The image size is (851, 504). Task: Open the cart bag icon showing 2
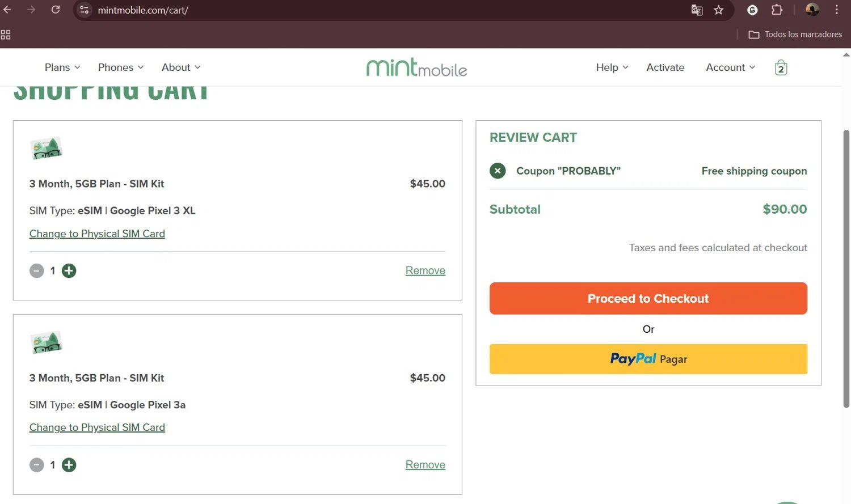pyautogui.click(x=781, y=67)
